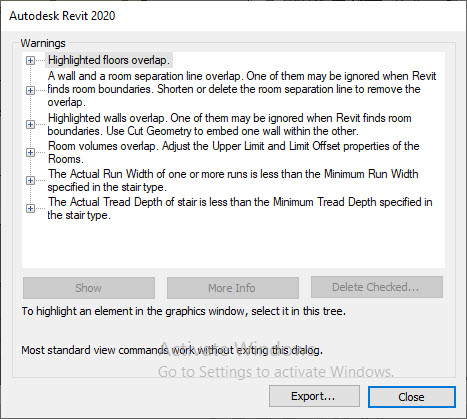
Task: Click the Autodesk Revit 2020 title bar
Action: (233, 16)
